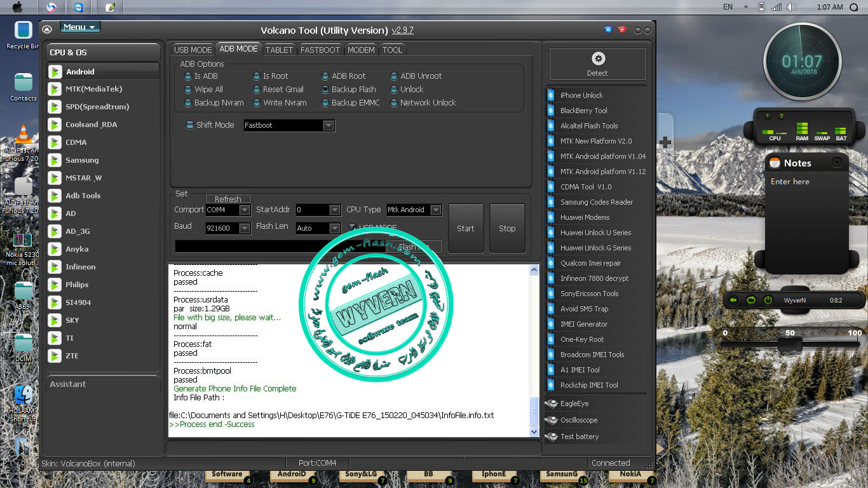Click the Oscilloscope icon
Screen dimensions: 868x488
tap(551, 420)
